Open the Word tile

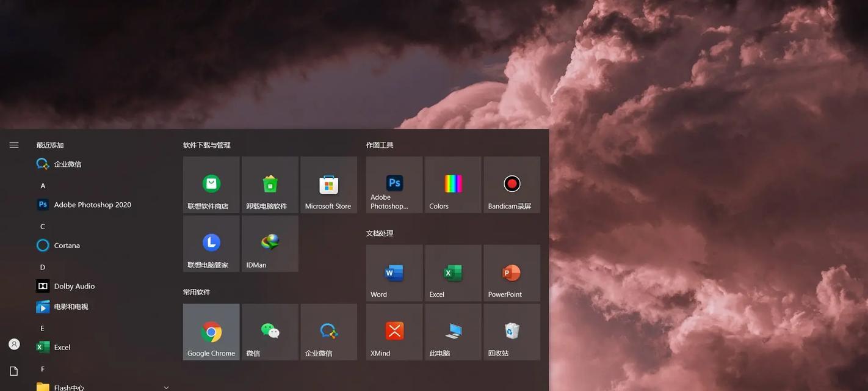pos(394,273)
